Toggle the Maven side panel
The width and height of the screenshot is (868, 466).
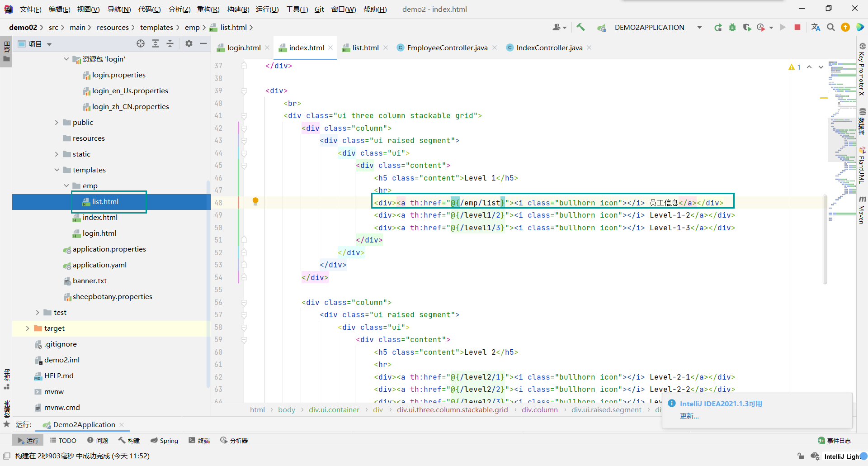(862, 210)
